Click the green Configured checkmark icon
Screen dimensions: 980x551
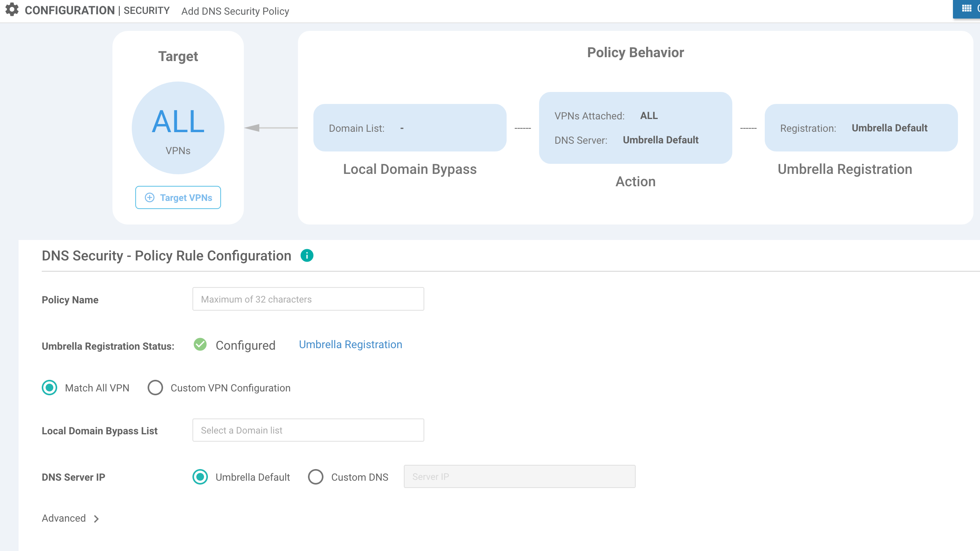click(200, 344)
